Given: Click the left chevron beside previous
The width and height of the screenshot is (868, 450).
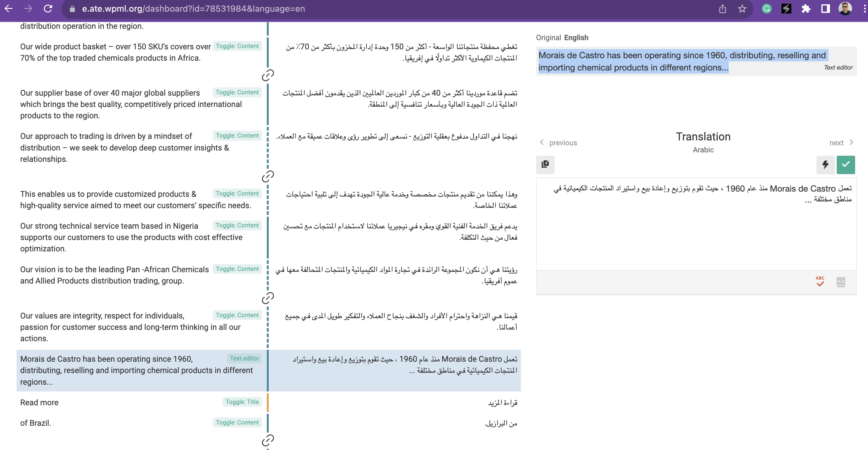Looking at the screenshot, I should 541,142.
